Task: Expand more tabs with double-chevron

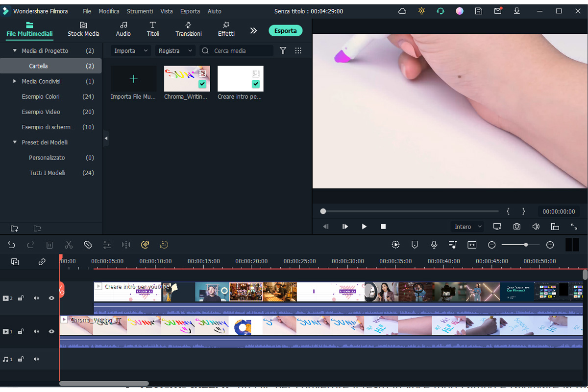Action: (253, 30)
